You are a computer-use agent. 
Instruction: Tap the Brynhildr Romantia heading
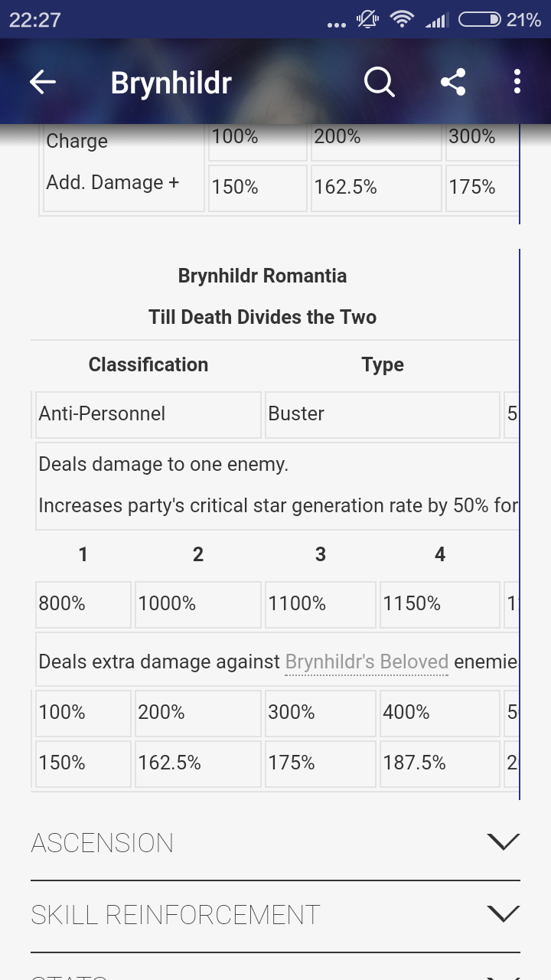[262, 276]
